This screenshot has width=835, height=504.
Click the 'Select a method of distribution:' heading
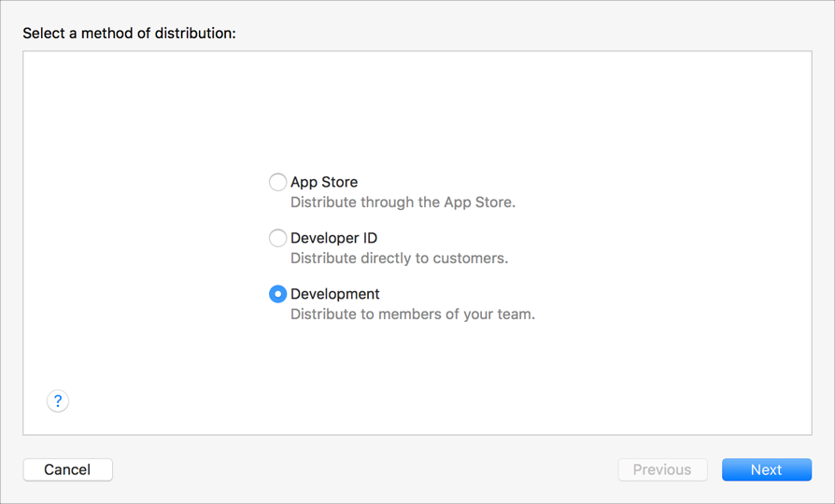[129, 34]
